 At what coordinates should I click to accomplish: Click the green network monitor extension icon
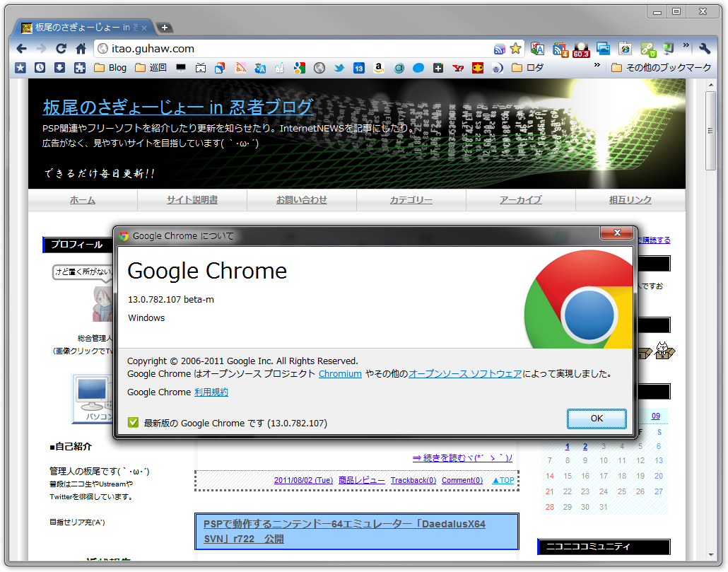coord(668,48)
